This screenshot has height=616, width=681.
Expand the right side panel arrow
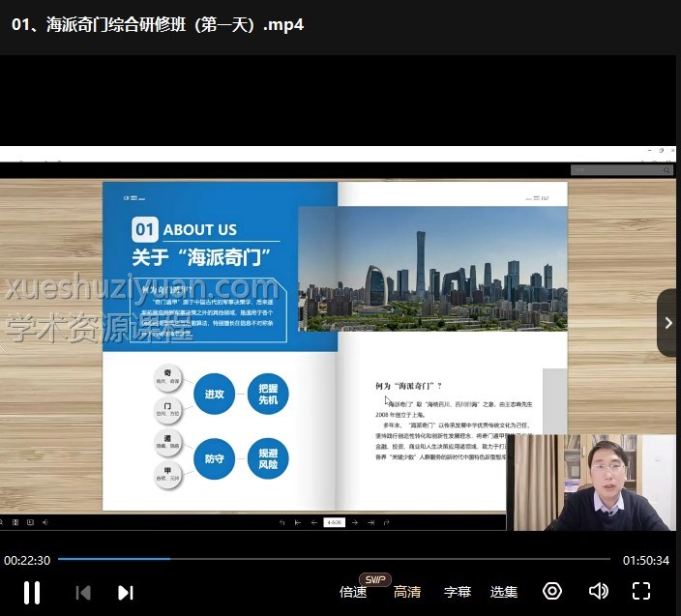coord(668,323)
